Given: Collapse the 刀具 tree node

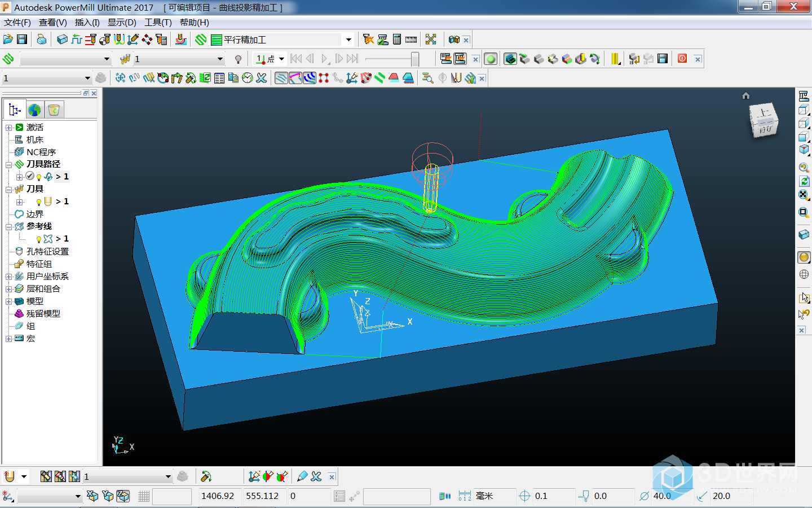Looking at the screenshot, I should pyautogui.click(x=8, y=190).
